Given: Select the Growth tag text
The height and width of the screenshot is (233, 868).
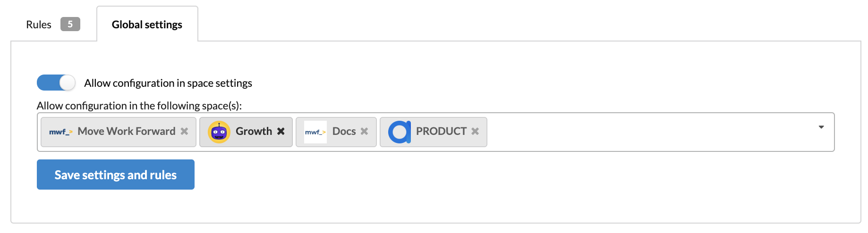Looking at the screenshot, I should (254, 132).
